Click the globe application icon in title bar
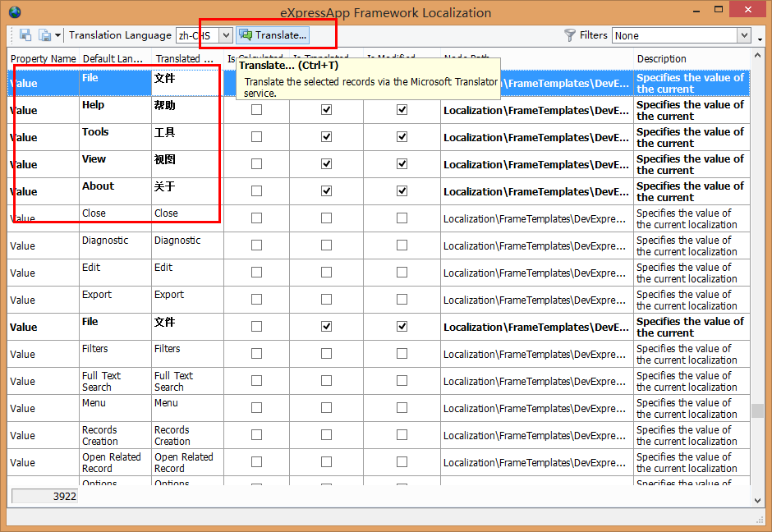The image size is (772, 532). [x=15, y=11]
